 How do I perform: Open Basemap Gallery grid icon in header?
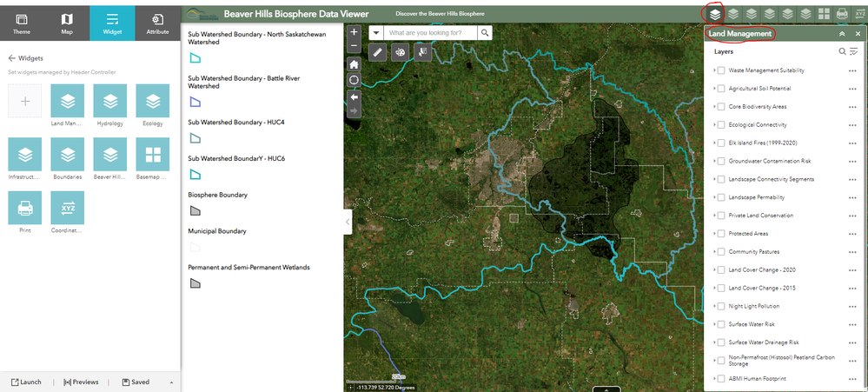[825, 15]
